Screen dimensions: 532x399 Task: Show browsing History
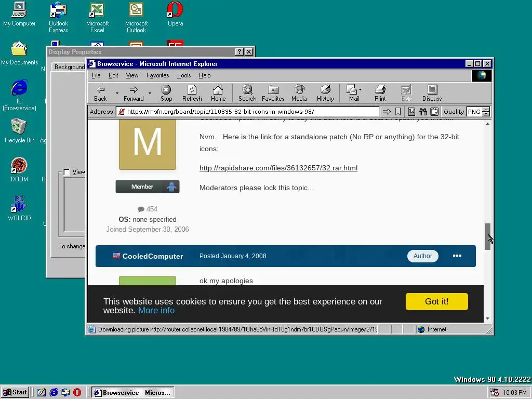click(325, 94)
